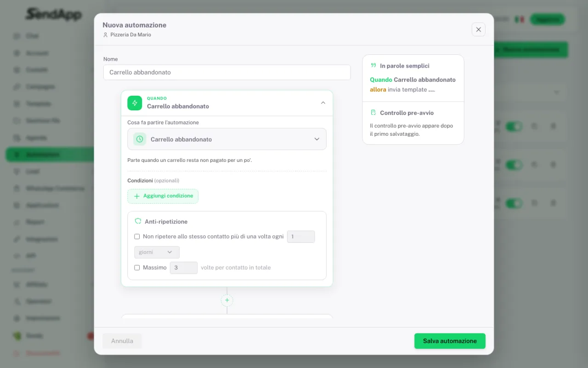The image size is (588, 368).
Task: Focus the Nome text field
Action: point(227,72)
